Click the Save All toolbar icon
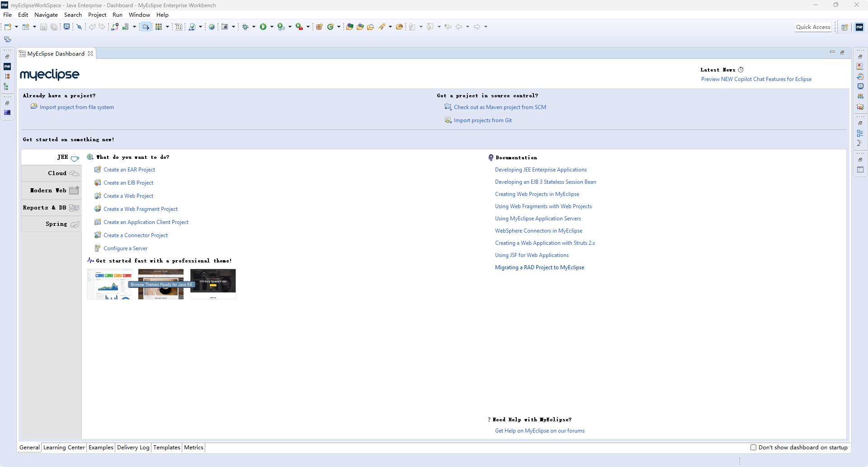Image resolution: width=868 pixels, height=467 pixels. [54, 27]
